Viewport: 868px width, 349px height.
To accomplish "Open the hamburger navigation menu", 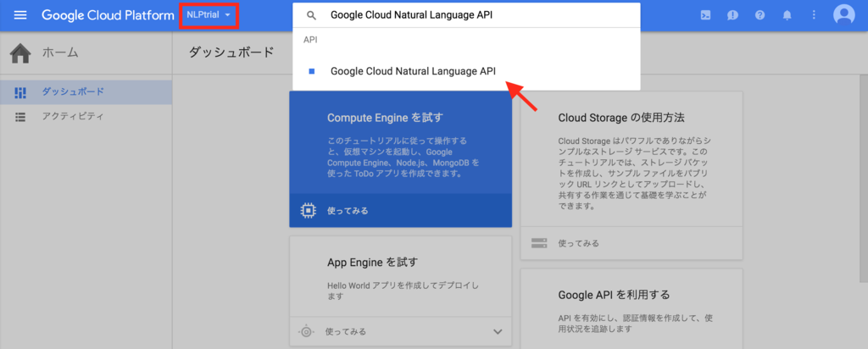I will pos(20,15).
